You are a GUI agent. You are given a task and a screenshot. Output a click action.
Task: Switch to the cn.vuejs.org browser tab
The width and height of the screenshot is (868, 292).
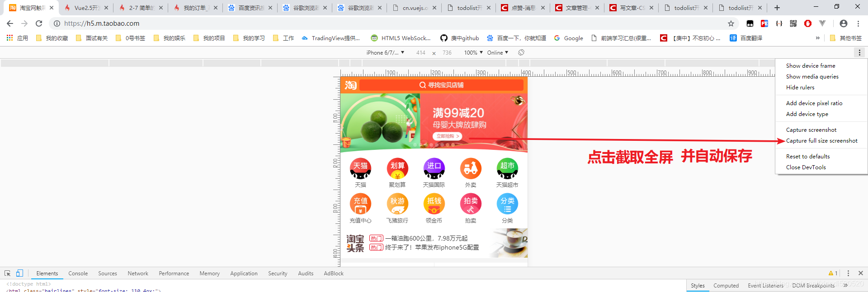pos(415,8)
